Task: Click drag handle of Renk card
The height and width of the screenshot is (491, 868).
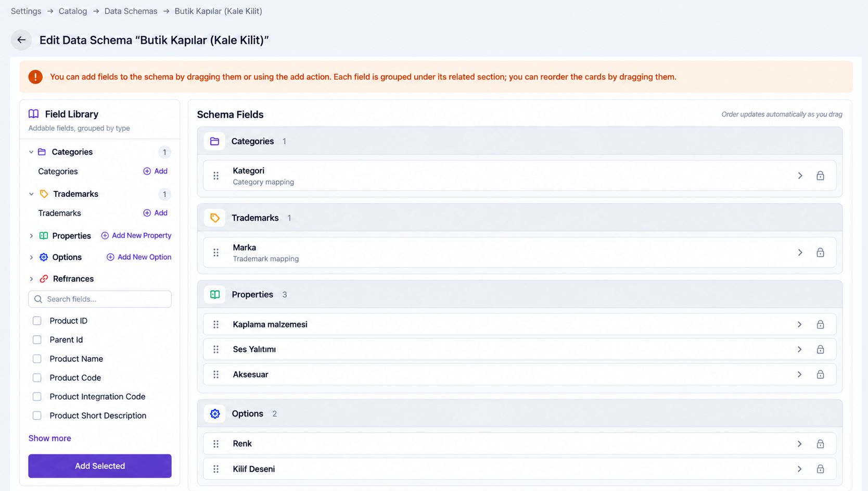Action: (x=216, y=444)
